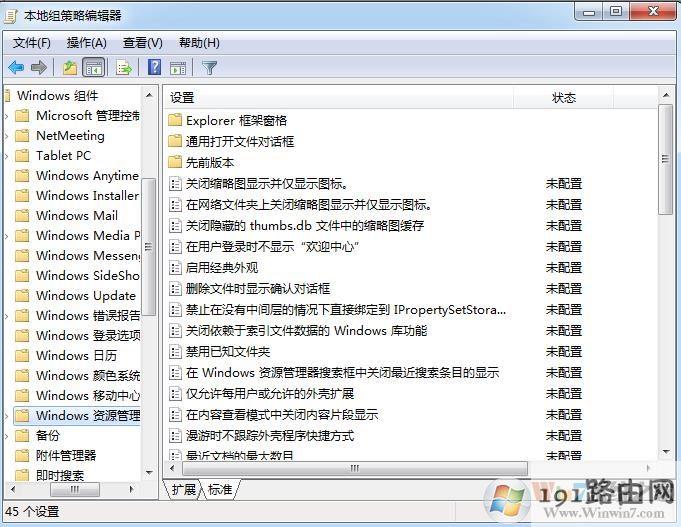Select the 即时搜索 tree item
Image resolution: width=681 pixels, height=527 pixels.
click(x=60, y=475)
